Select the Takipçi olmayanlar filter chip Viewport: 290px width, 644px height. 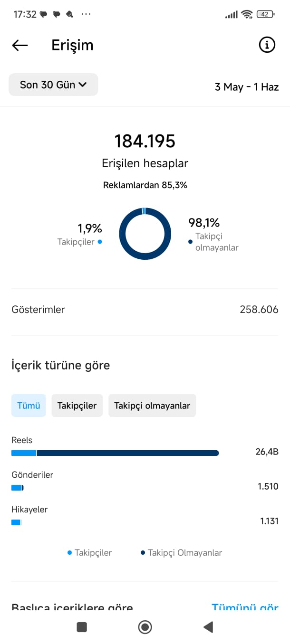(x=152, y=406)
